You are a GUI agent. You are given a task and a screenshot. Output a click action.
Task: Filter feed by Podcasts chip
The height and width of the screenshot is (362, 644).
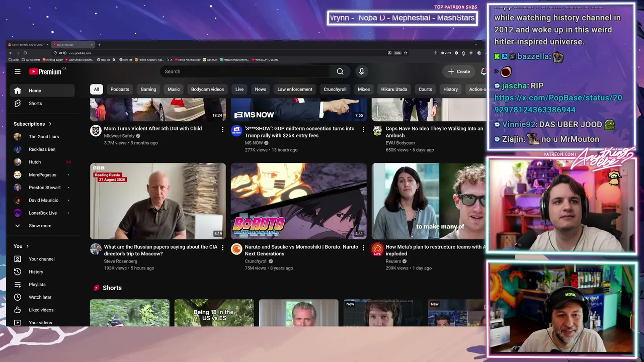tap(120, 89)
